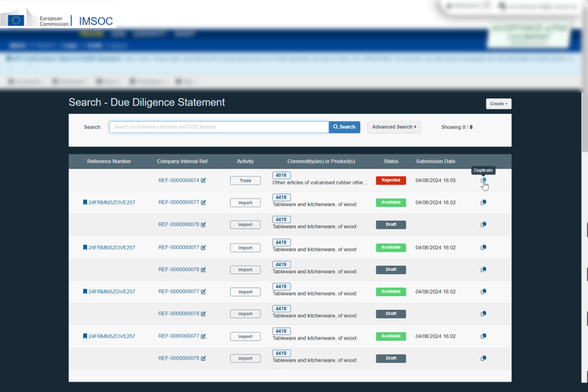
Task: Click the Trade activity button
Action: 245,180
